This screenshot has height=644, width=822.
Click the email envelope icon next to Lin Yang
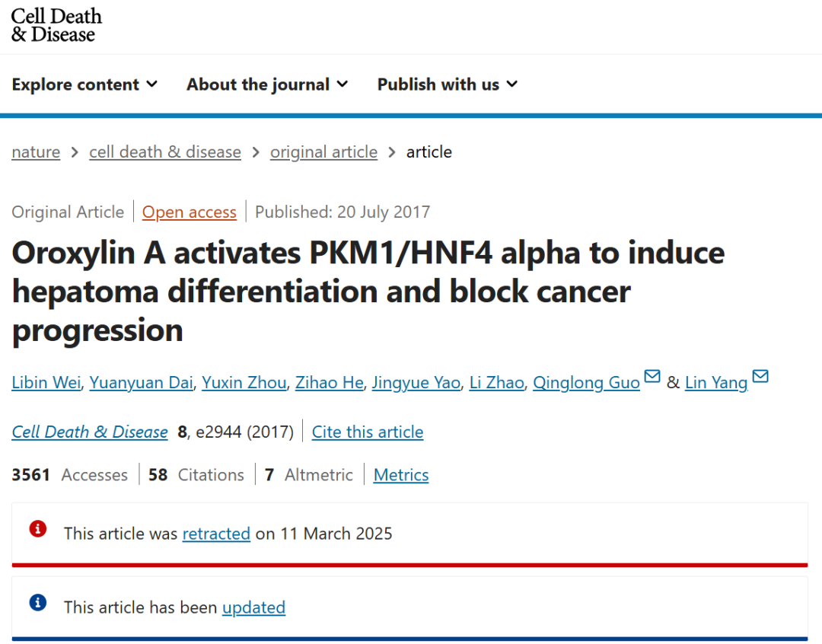pos(760,377)
